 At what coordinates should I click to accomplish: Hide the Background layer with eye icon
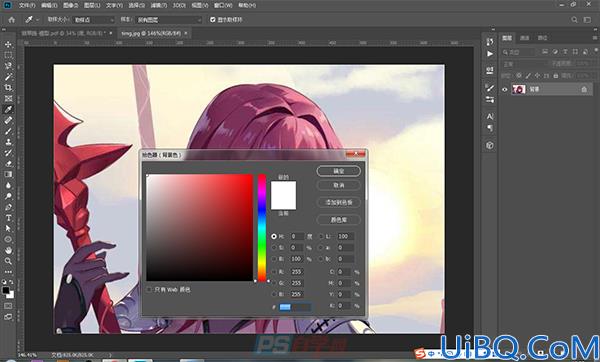pyautogui.click(x=505, y=89)
